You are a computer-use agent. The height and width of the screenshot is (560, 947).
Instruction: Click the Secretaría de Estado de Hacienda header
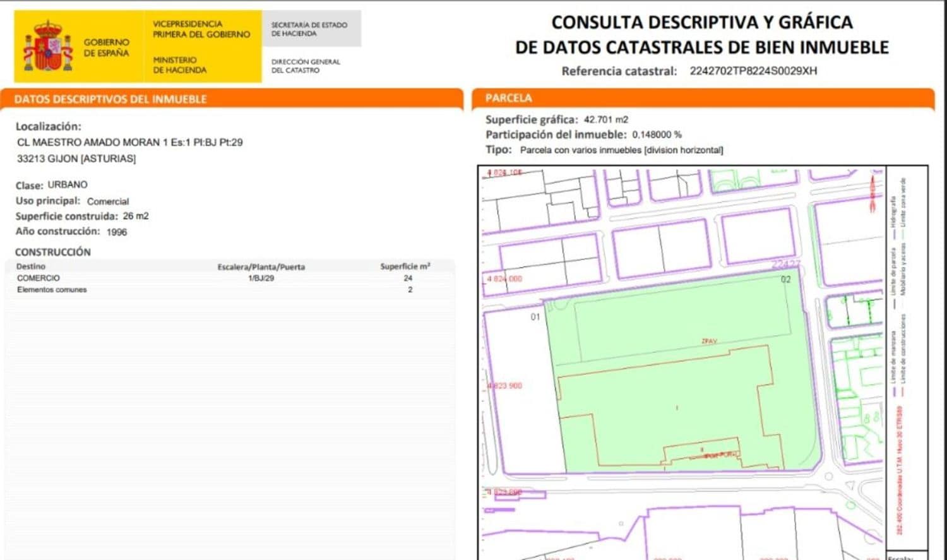(x=309, y=28)
